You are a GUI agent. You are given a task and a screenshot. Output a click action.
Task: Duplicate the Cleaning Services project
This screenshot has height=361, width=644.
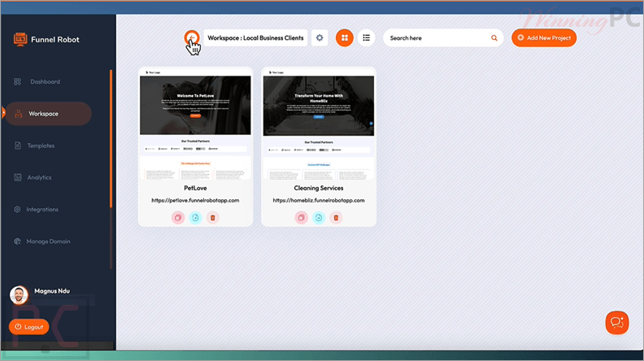tap(301, 218)
